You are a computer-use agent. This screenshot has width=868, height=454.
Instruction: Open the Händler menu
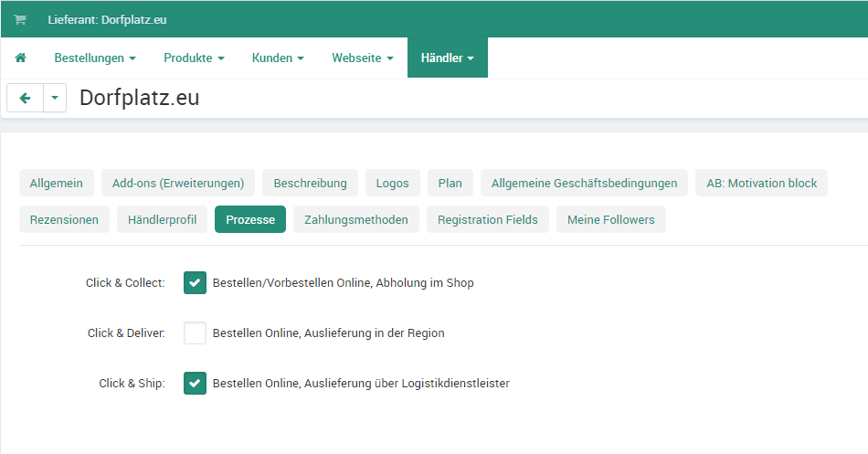[448, 58]
